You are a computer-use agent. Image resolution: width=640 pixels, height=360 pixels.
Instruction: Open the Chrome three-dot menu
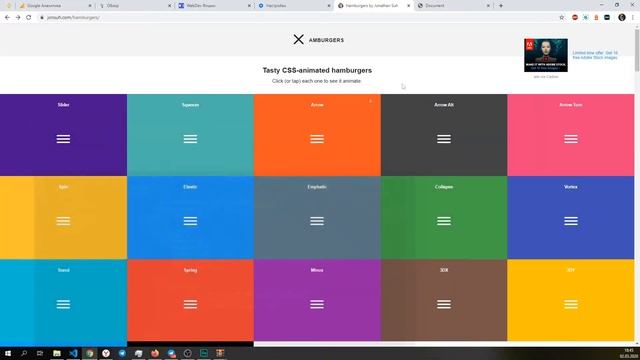[633, 18]
